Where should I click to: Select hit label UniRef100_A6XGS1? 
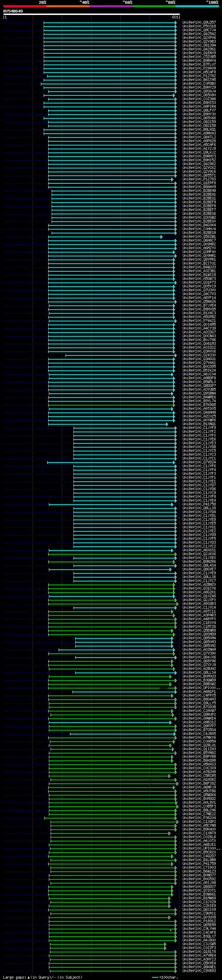[199, 550]
